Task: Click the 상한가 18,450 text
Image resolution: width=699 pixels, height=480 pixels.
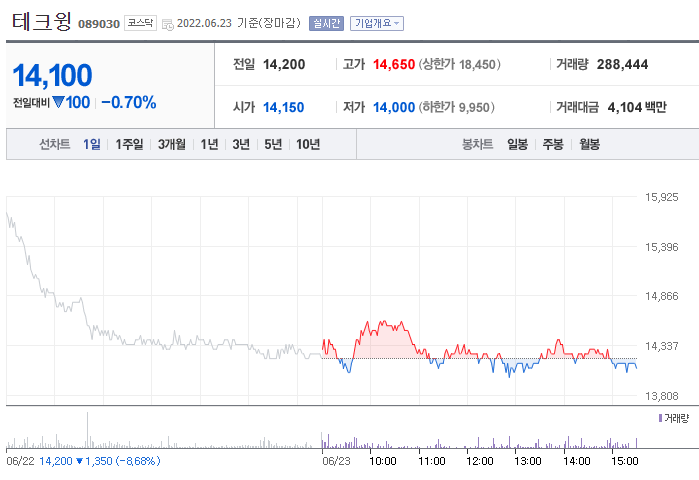Action: tap(460, 64)
